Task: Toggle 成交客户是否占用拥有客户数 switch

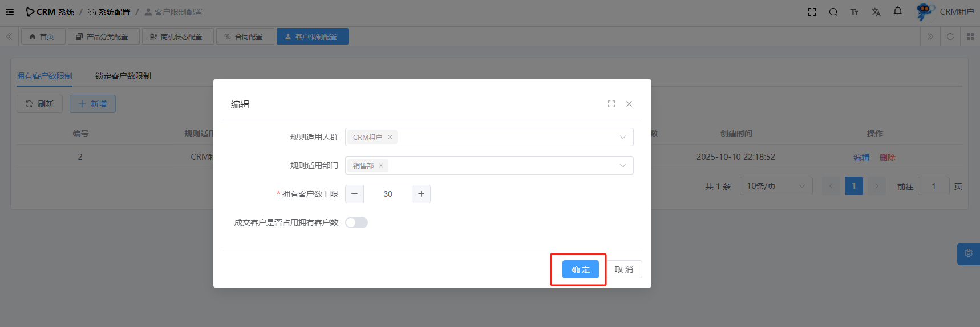Action: (x=357, y=223)
